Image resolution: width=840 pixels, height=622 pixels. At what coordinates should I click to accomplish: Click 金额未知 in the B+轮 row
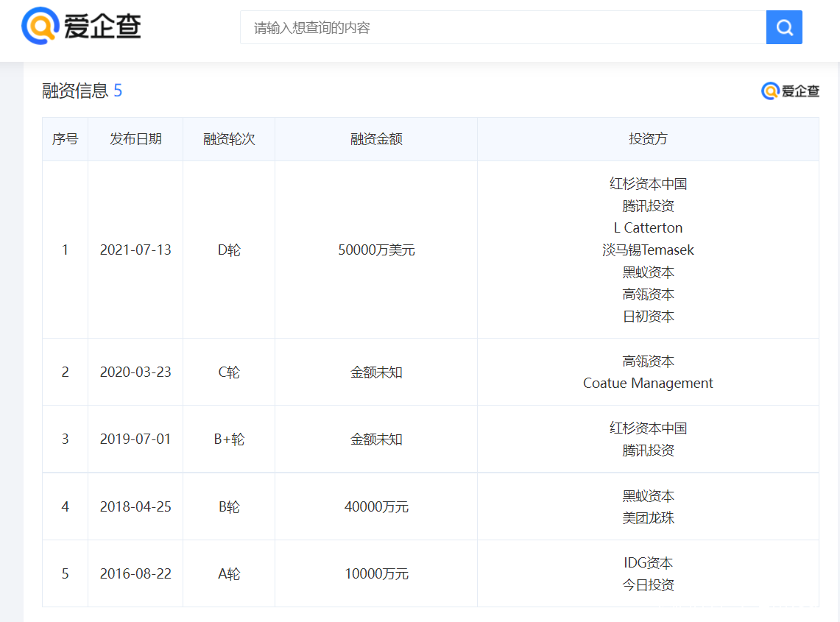376,439
